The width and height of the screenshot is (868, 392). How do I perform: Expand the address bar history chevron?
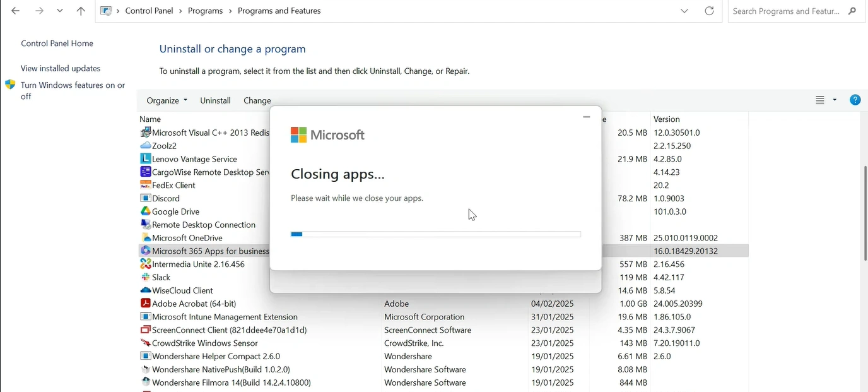(684, 10)
